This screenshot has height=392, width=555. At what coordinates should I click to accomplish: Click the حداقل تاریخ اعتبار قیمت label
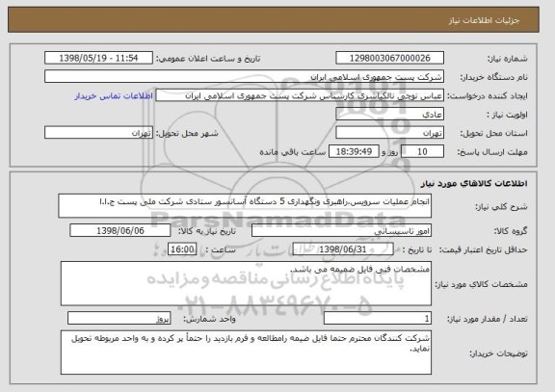click(483, 249)
